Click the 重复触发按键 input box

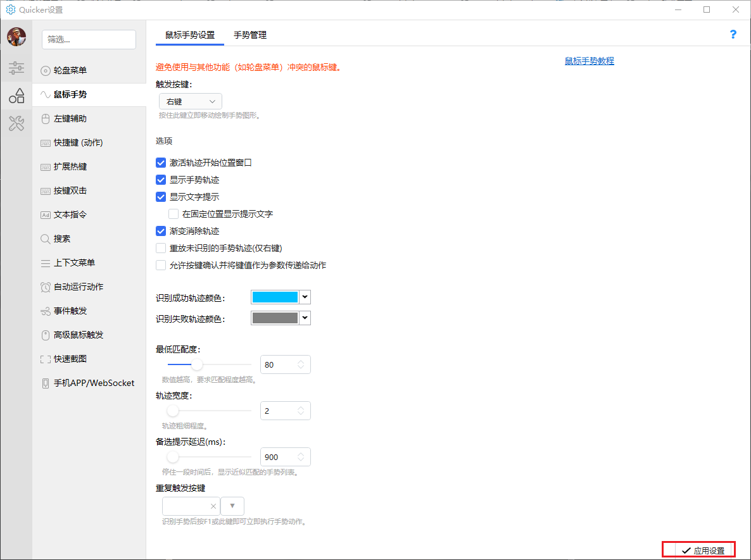coord(191,506)
